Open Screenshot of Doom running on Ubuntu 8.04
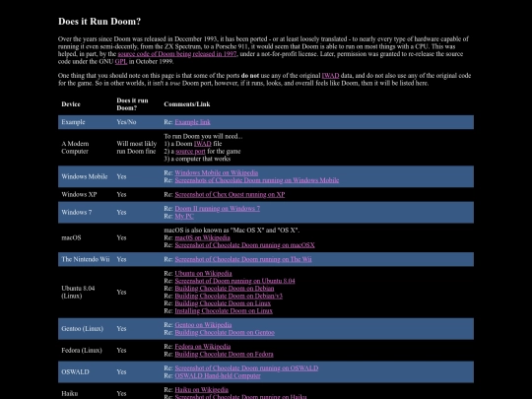Screen dimensions: 532x399 (x=234, y=281)
